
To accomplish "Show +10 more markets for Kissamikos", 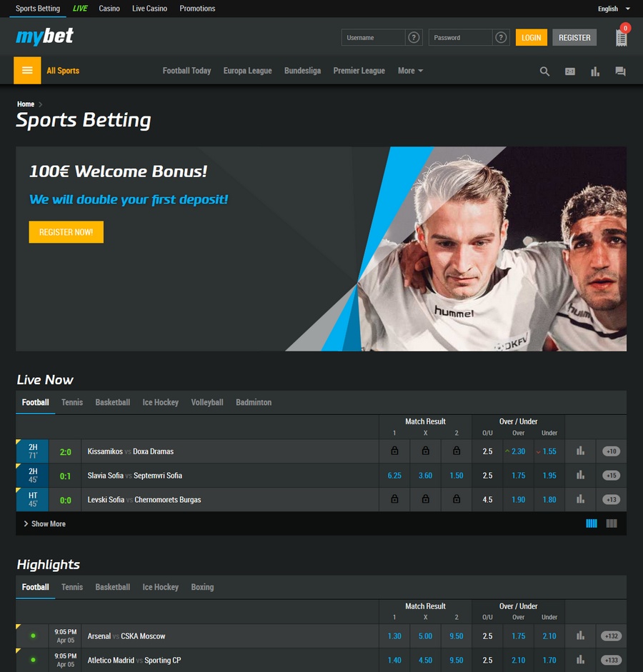I will tap(612, 451).
